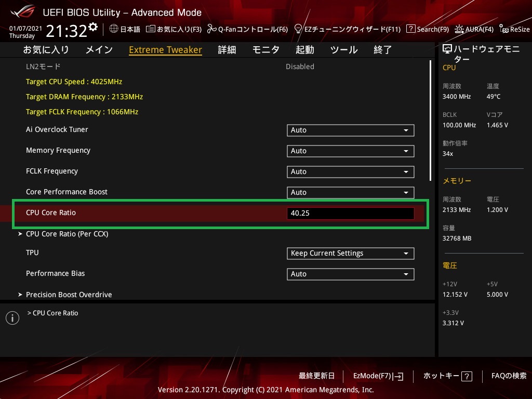Open AURA lighting icon (F4)
532x399 pixels.
[x=459, y=29]
